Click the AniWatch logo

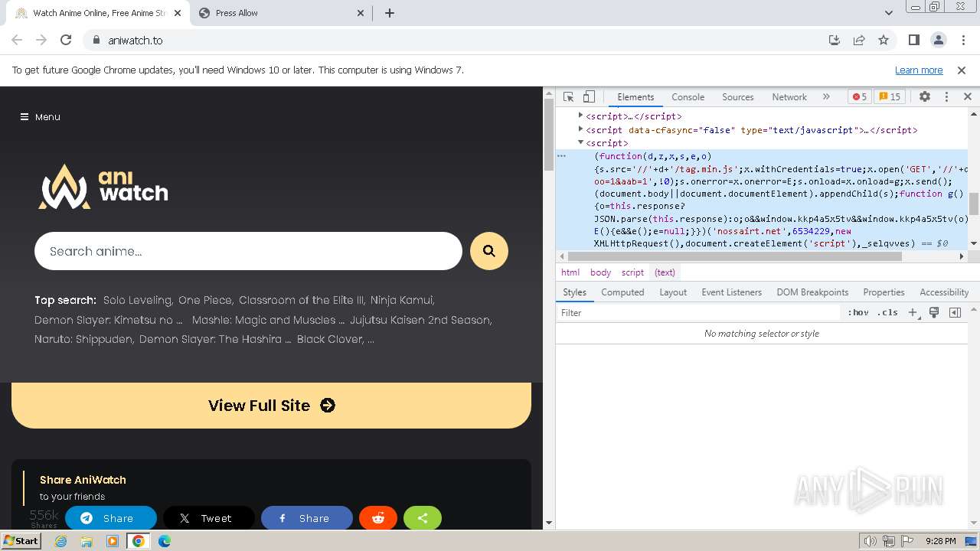103,186
